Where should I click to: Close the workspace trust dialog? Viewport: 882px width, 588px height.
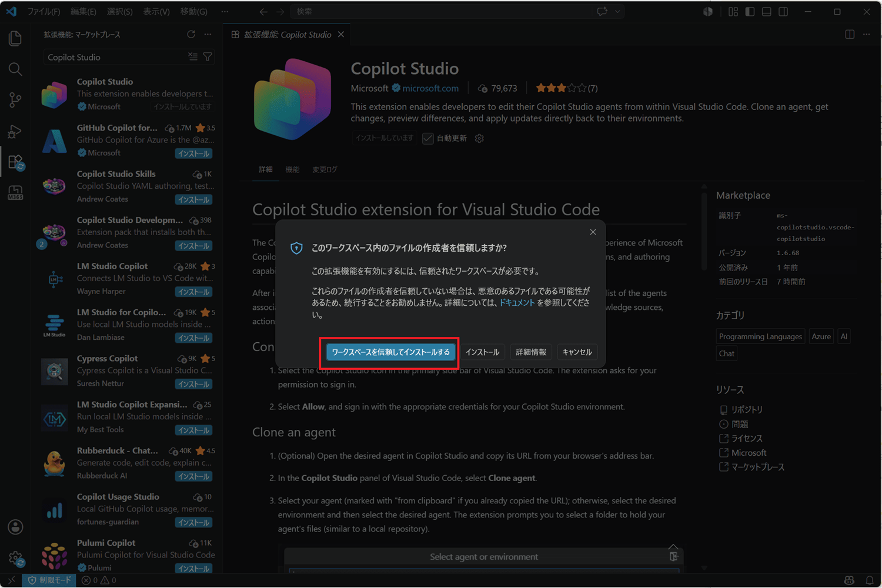coord(593,232)
